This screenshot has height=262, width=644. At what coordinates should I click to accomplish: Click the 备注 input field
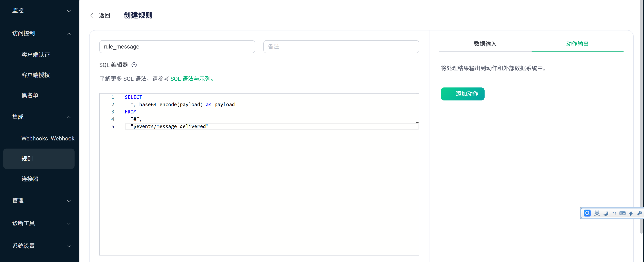[341, 47]
